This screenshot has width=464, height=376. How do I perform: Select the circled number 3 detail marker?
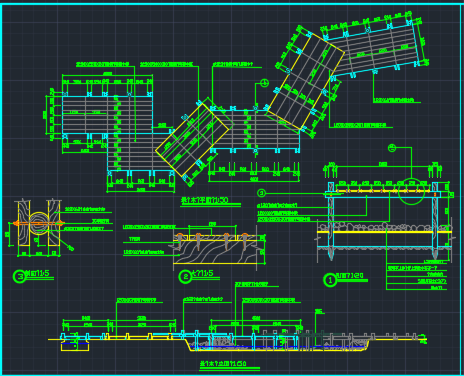click(x=19, y=276)
